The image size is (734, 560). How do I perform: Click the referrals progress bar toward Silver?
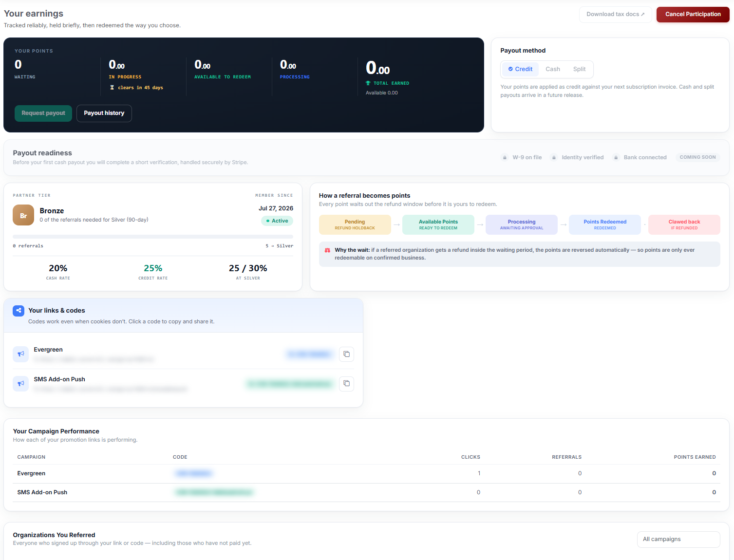click(x=153, y=237)
